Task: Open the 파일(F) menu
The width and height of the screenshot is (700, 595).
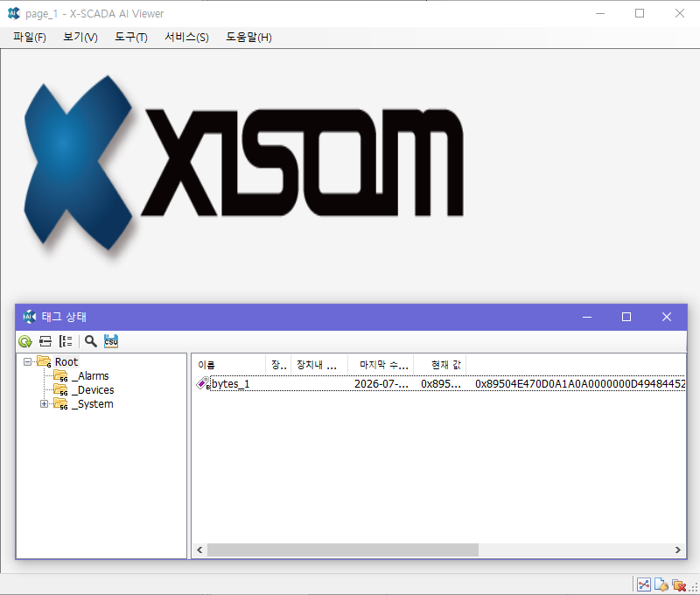Action: point(30,37)
